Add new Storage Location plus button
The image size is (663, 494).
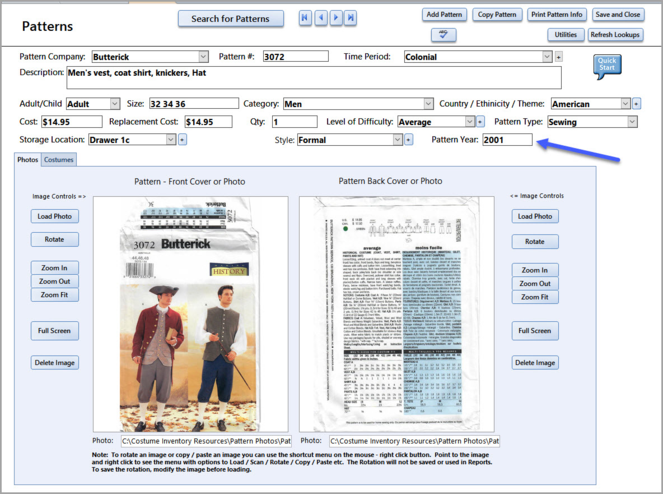point(182,140)
